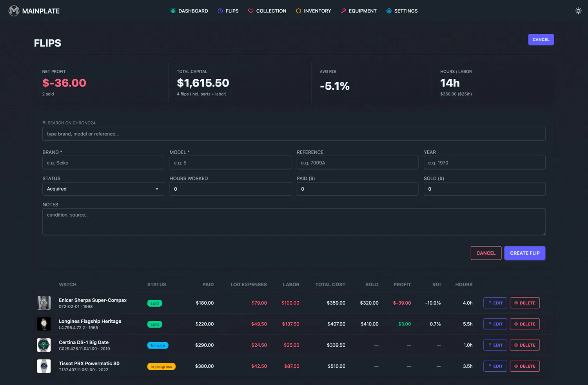Viewport: 588px width, 385px height.
Task: Click the Total Cost column header
Action: tap(330, 285)
